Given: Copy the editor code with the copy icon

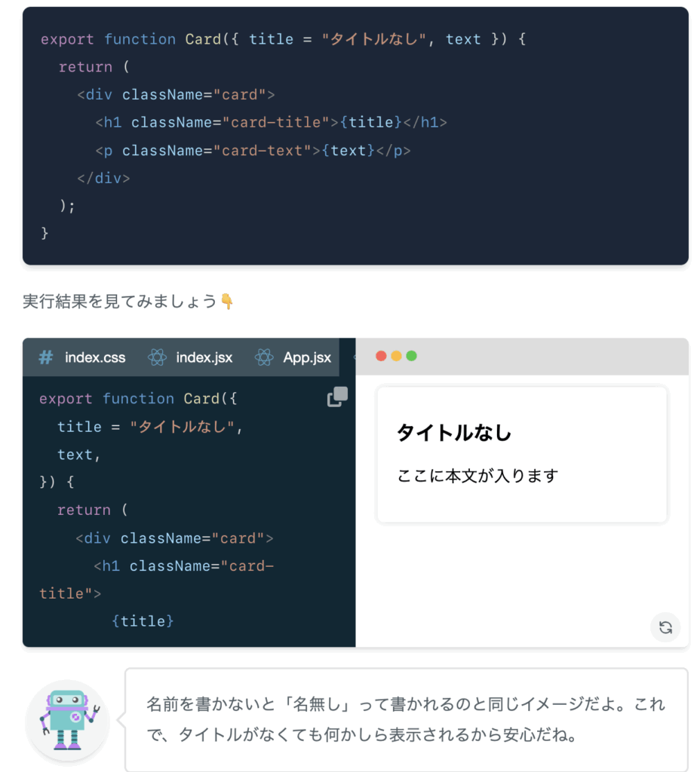Looking at the screenshot, I should click(x=337, y=397).
